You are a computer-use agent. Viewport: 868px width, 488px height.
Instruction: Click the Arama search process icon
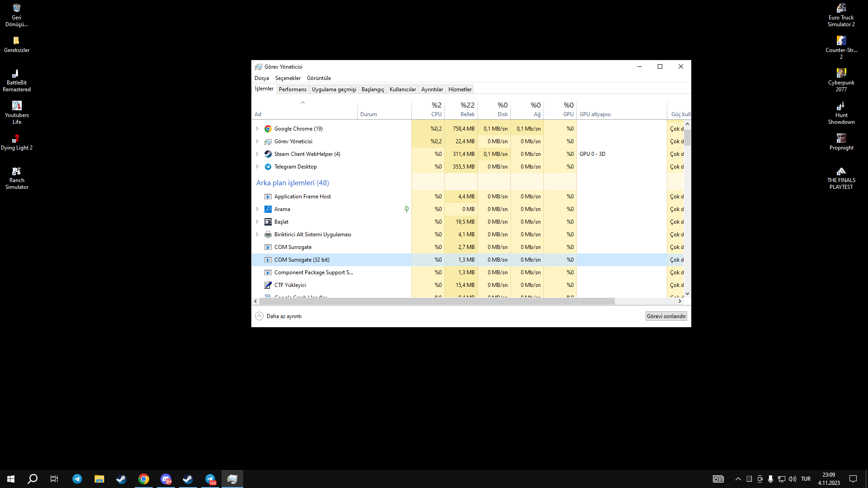(268, 209)
